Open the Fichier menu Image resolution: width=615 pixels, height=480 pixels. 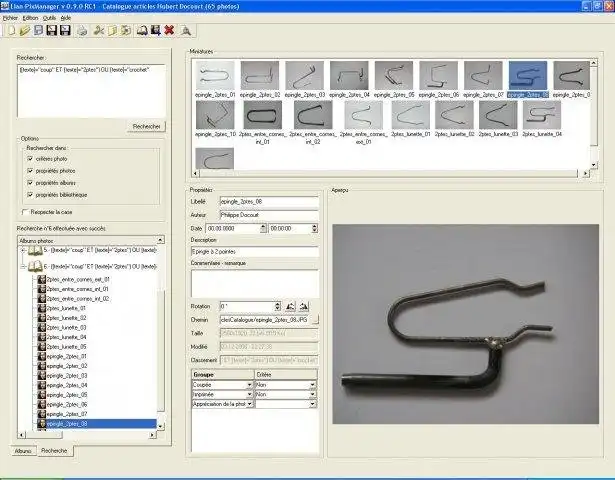point(10,18)
